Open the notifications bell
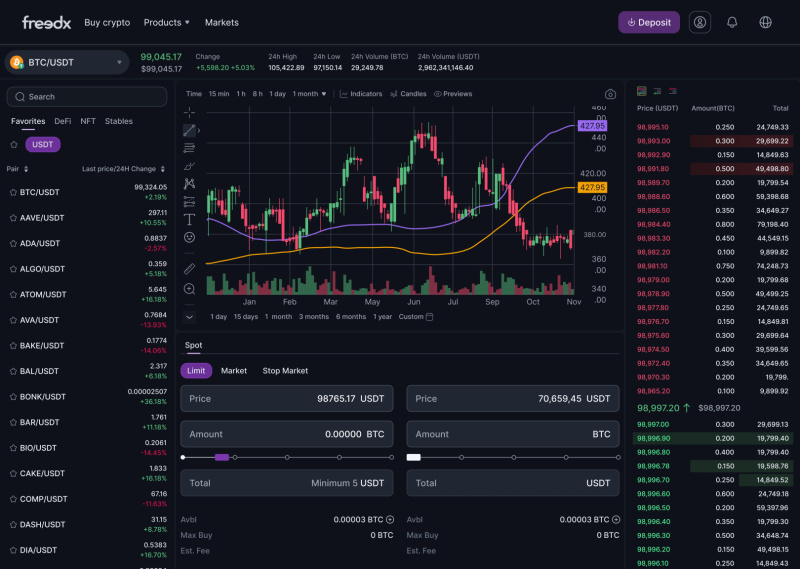Screen dimensions: 800x569 click(x=732, y=22)
